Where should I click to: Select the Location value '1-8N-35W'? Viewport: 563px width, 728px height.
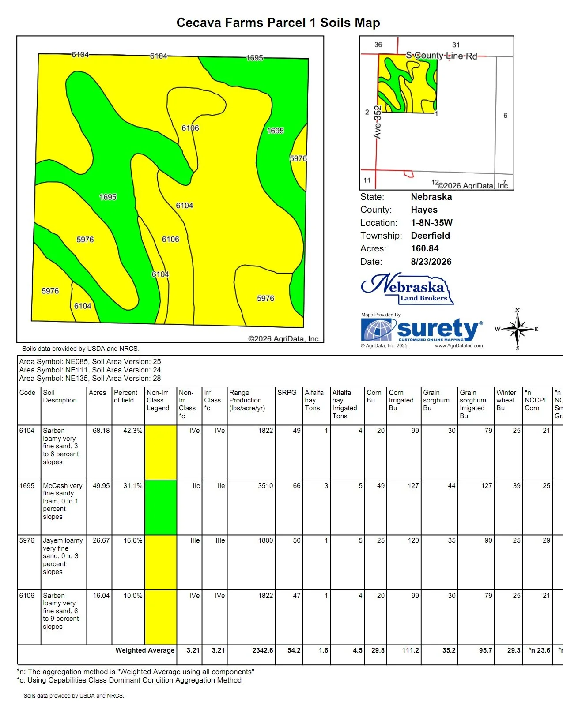[432, 223]
